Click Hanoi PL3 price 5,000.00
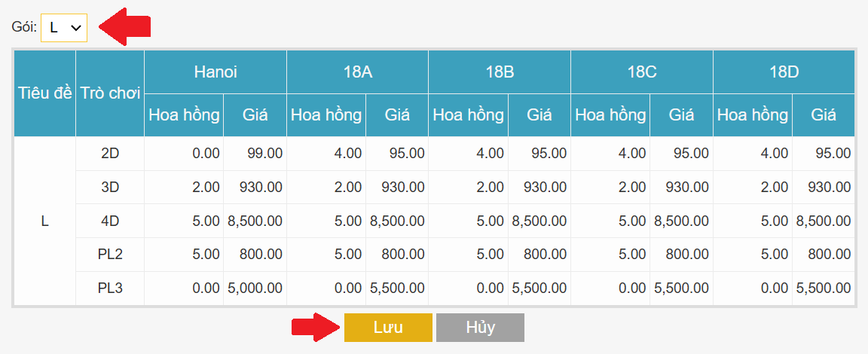868x354 pixels. click(x=255, y=288)
